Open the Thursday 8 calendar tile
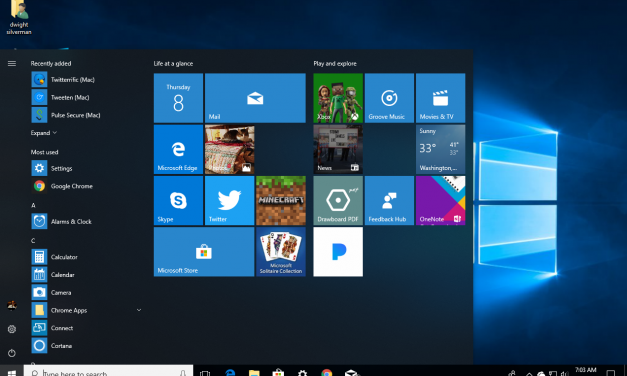The width and height of the screenshot is (627, 376). (178, 98)
